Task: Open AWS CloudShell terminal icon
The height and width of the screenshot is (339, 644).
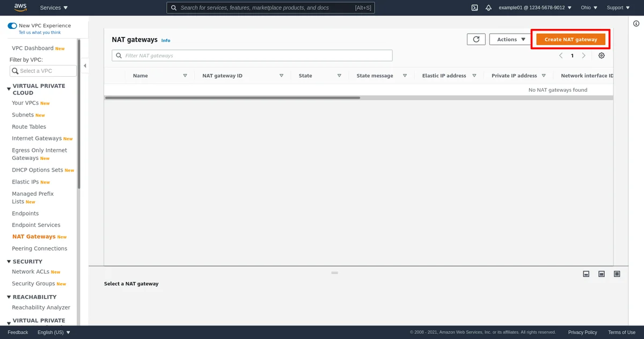Action: point(474,8)
